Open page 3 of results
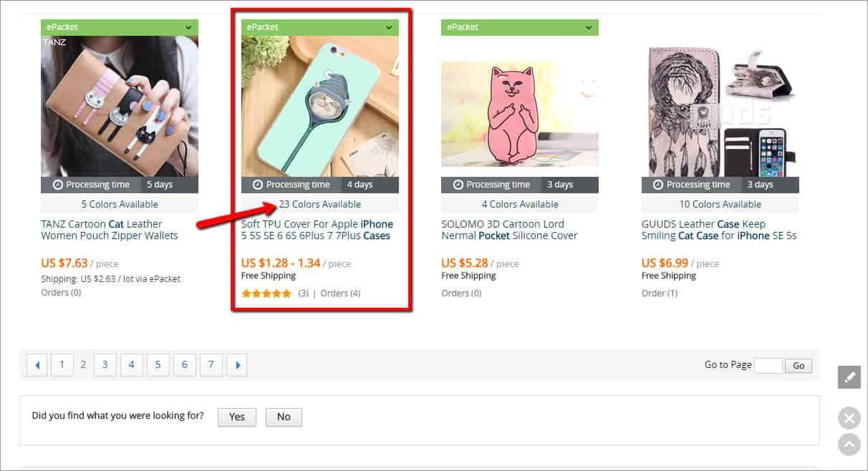The image size is (868, 471). point(105,365)
